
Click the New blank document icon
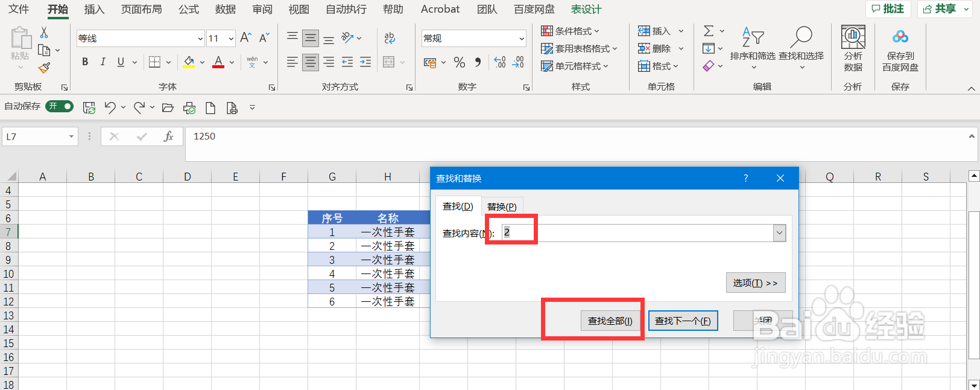coord(210,108)
